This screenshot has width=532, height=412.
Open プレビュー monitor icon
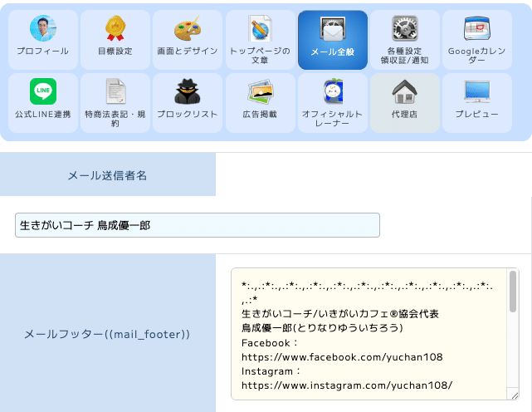[x=477, y=91]
